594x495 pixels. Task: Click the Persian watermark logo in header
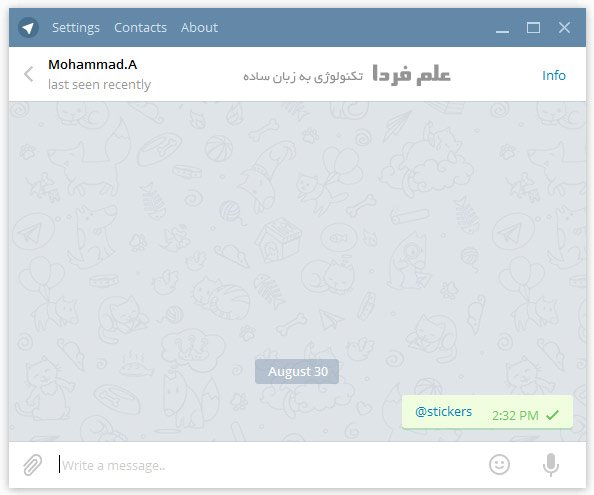[x=347, y=75]
